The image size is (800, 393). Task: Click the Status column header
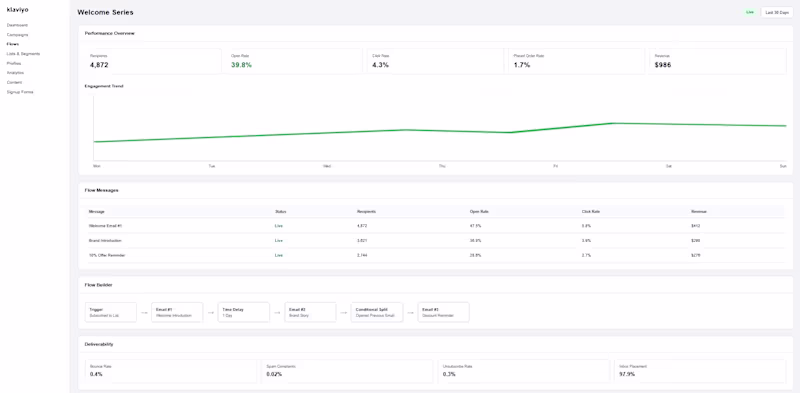click(x=280, y=211)
